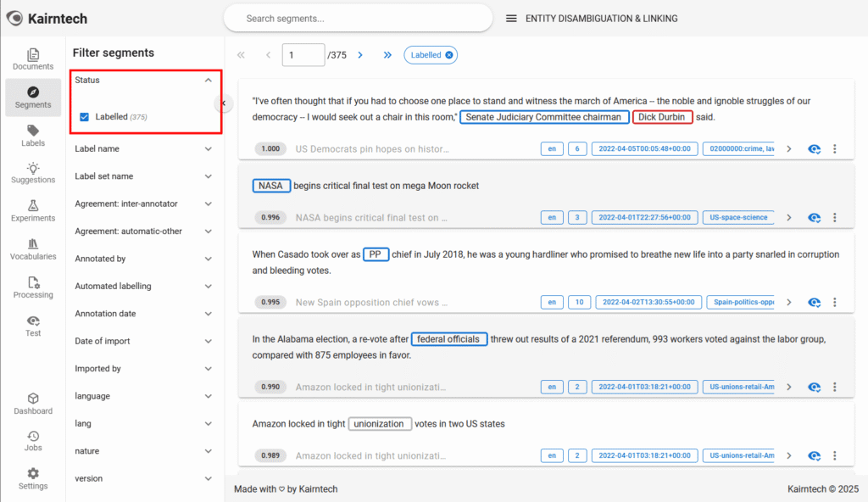Open the Documents sidebar section
The width and height of the screenshot is (868, 502).
tap(33, 59)
